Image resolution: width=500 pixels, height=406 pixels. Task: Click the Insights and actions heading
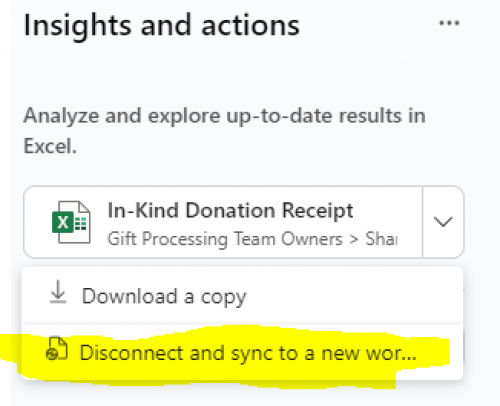tap(162, 25)
